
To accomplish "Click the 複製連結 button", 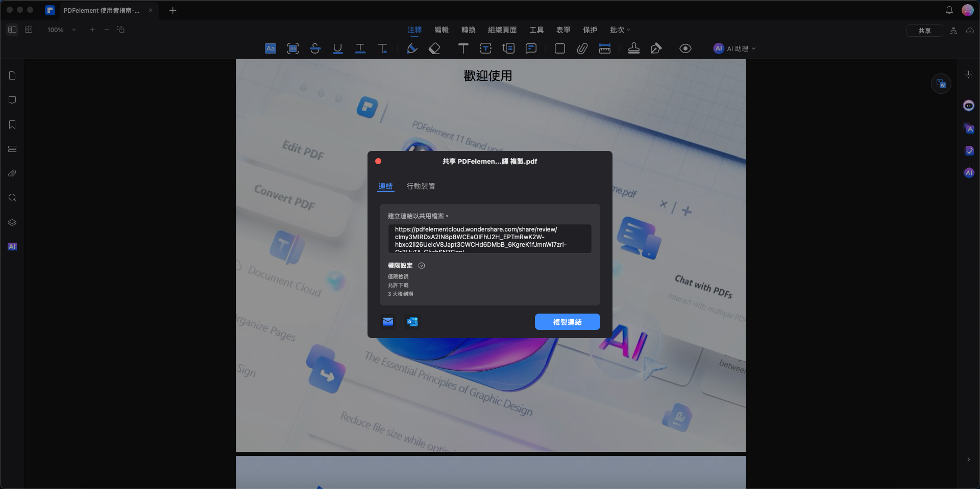I will pyautogui.click(x=567, y=322).
